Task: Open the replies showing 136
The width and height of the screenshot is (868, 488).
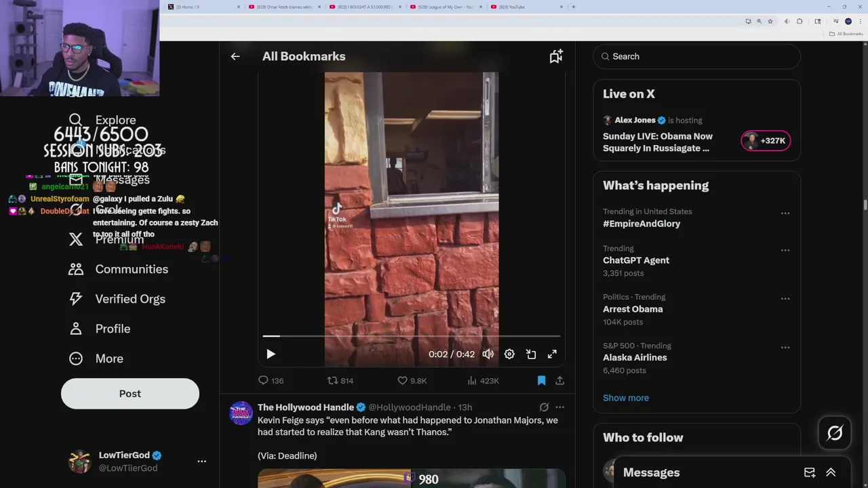Action: [x=271, y=381]
